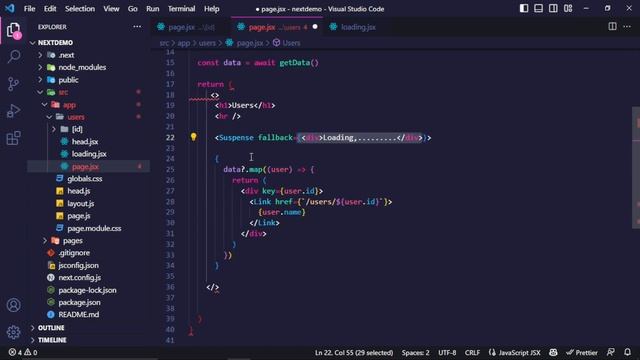Open the File menu
This screenshot has height=360, width=640.
pyautogui.click(x=29, y=9)
